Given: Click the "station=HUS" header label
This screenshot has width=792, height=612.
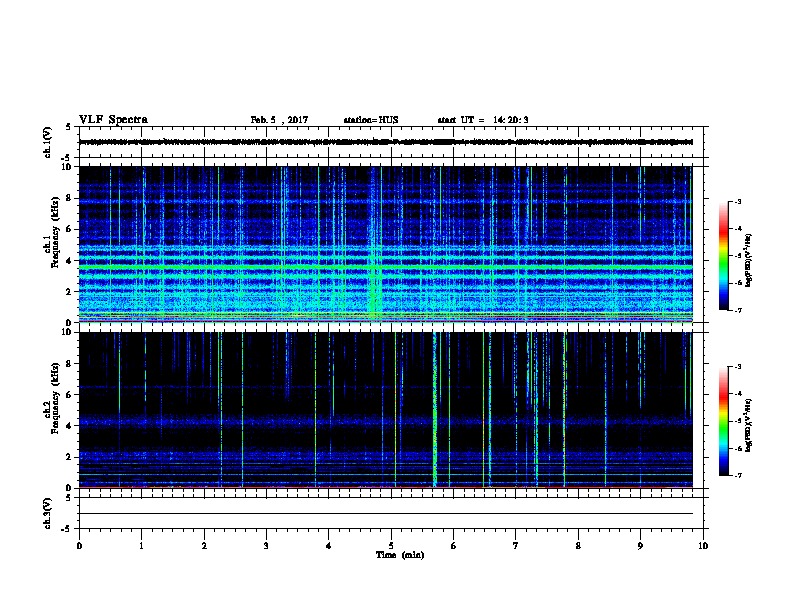Looking at the screenshot, I should [371, 120].
